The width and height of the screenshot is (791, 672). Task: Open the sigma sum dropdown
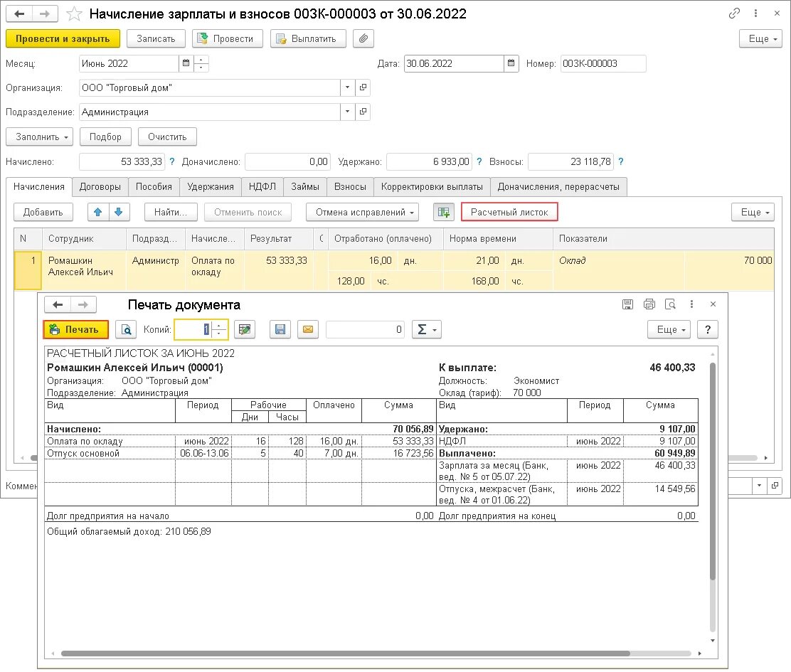pyautogui.click(x=427, y=330)
